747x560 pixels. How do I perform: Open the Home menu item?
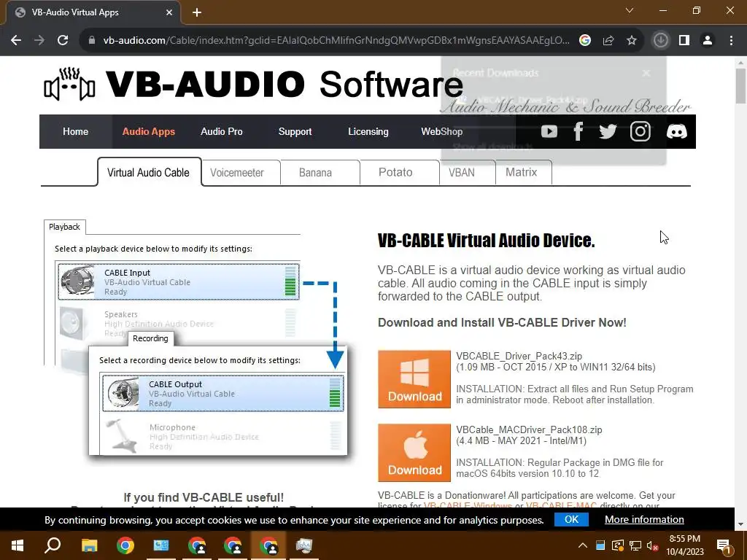pos(75,131)
